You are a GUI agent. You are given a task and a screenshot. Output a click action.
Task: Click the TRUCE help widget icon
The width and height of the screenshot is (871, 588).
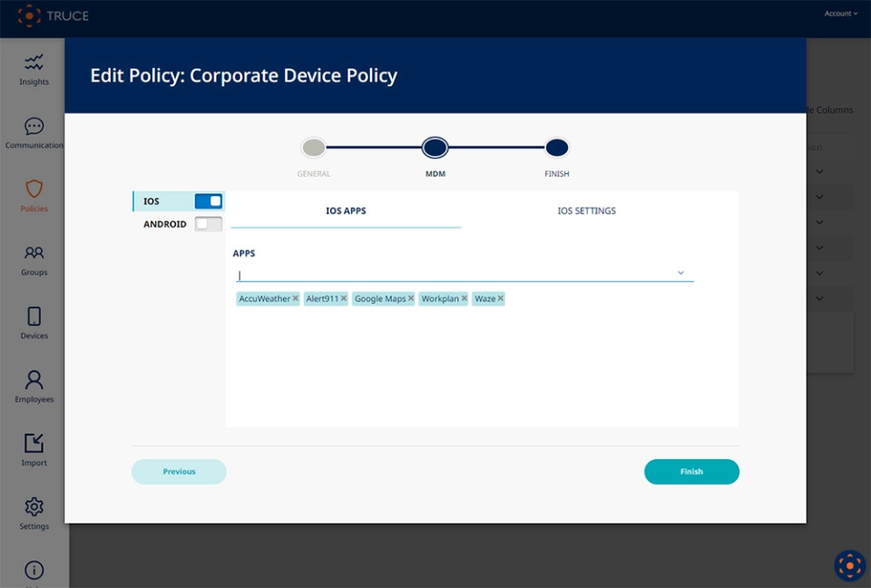click(849, 565)
